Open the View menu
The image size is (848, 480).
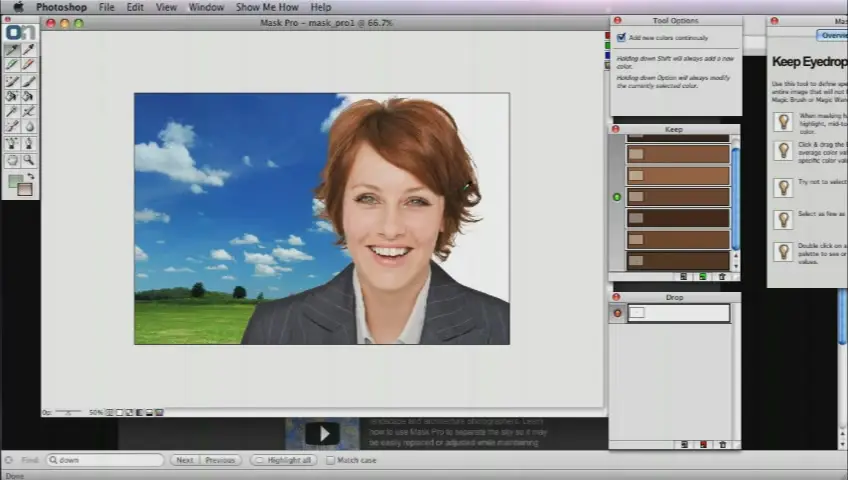pos(166,7)
